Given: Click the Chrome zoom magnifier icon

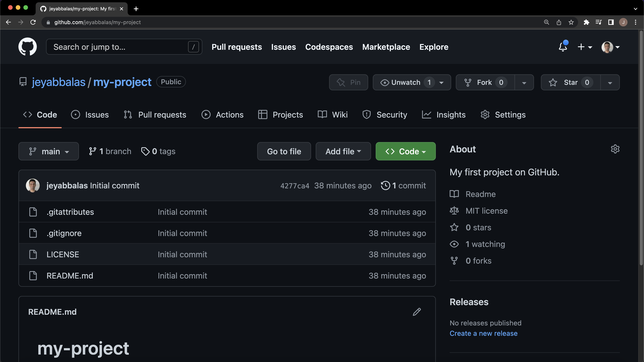Looking at the screenshot, I should pyautogui.click(x=546, y=22).
